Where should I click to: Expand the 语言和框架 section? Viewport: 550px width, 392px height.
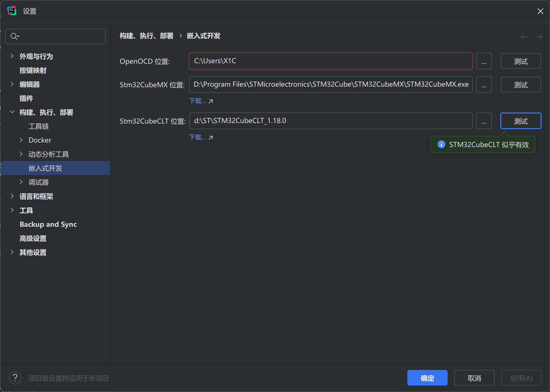(x=12, y=196)
